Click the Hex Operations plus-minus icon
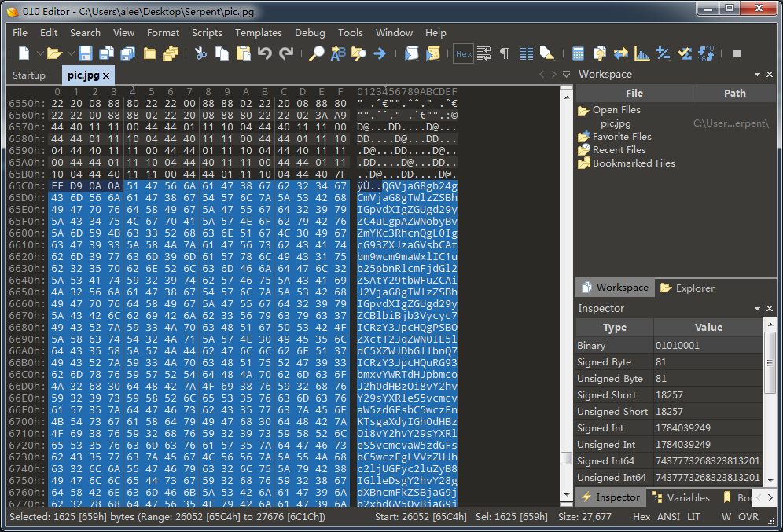The height and width of the screenshot is (532, 783). pos(664,53)
